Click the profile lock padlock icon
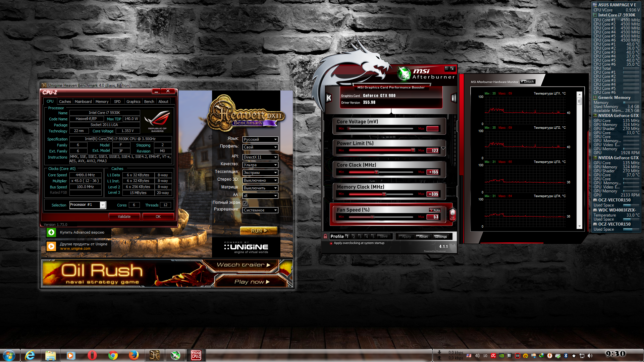 pyautogui.click(x=325, y=236)
